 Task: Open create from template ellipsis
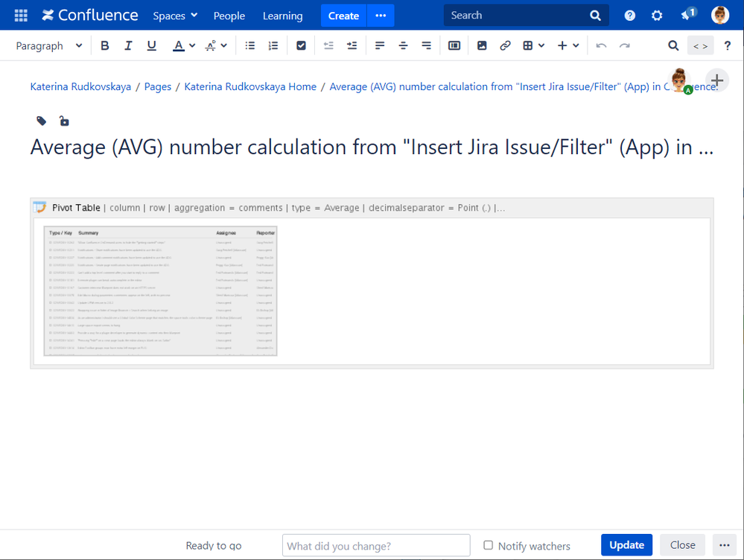381,16
